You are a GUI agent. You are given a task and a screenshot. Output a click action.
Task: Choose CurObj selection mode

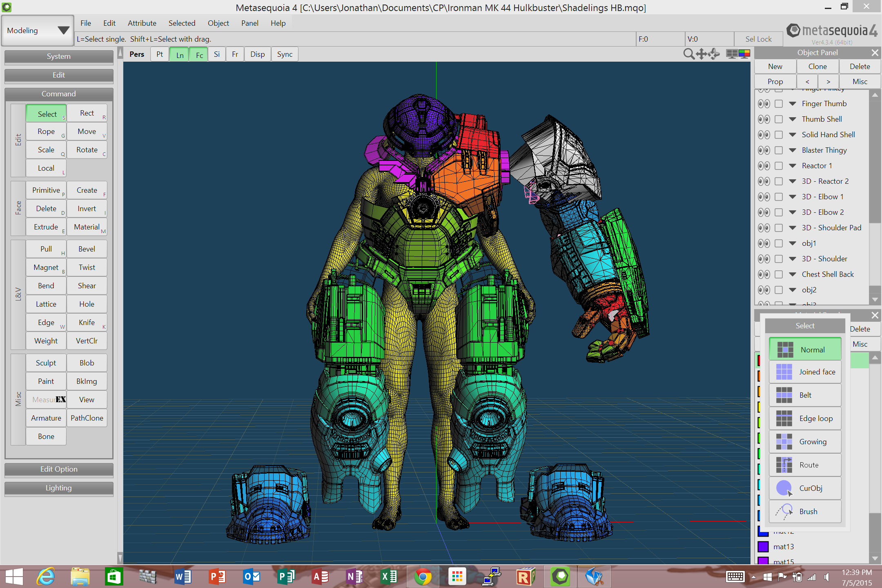pos(805,488)
